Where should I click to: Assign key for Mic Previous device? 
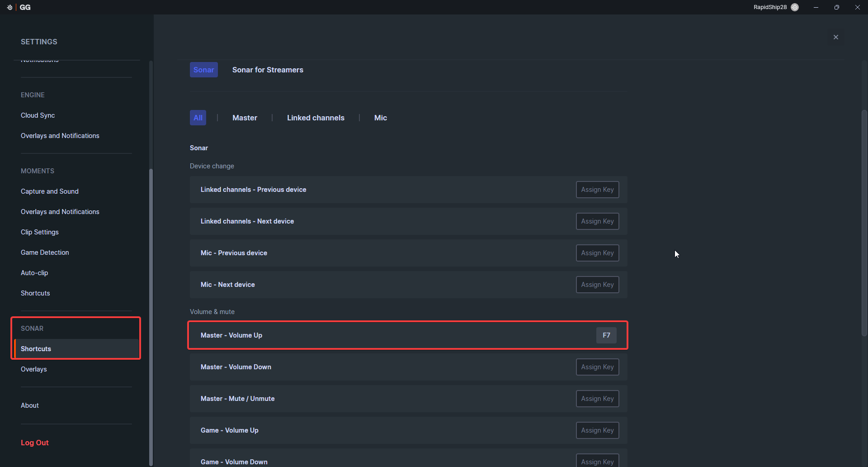pos(597,253)
